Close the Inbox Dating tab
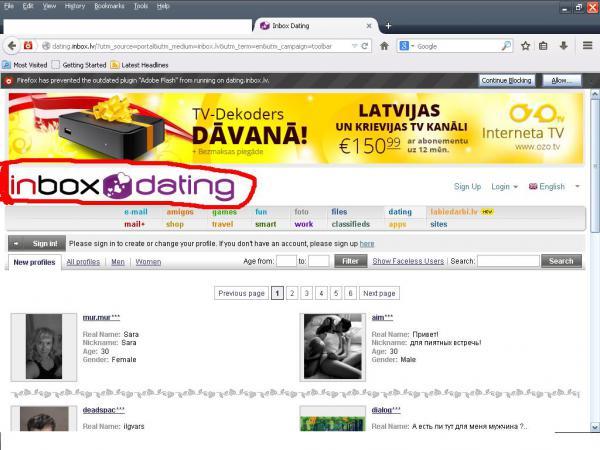The width and height of the screenshot is (600, 450). point(369,26)
